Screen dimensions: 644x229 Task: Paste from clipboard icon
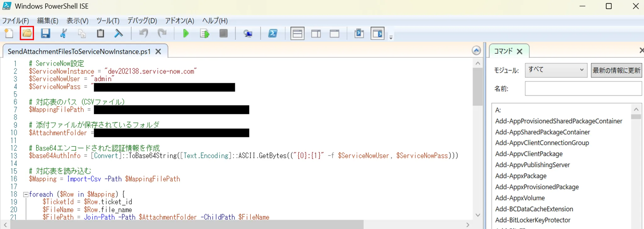pos(100,33)
